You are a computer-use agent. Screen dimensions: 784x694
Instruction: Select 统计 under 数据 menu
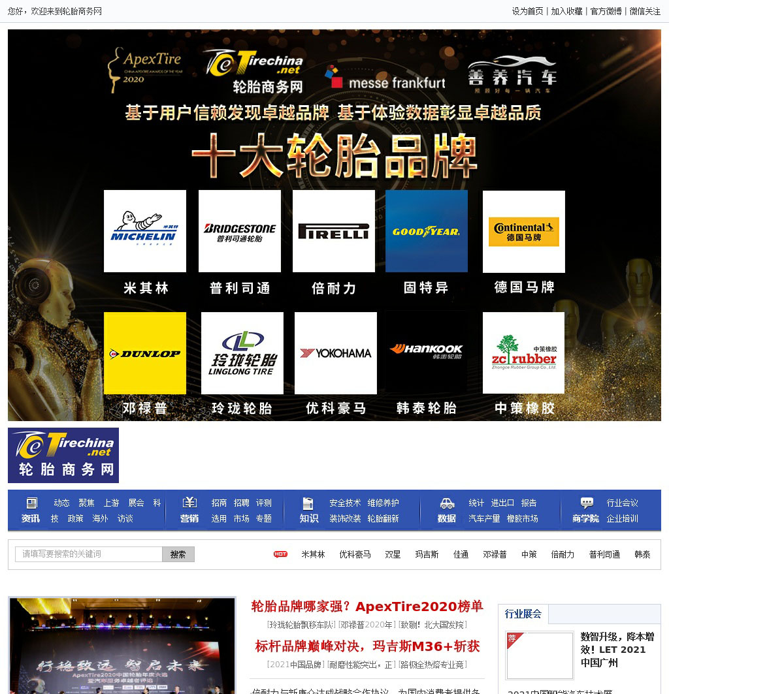click(476, 503)
